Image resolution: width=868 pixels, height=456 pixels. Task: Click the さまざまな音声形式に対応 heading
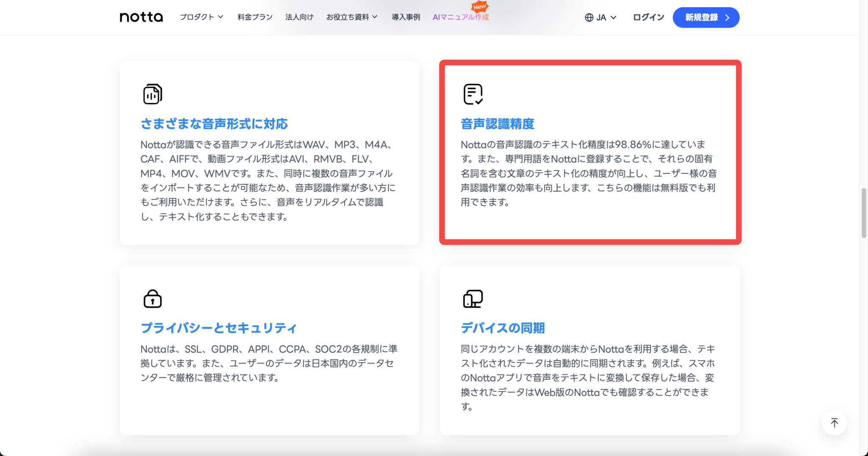click(x=214, y=124)
